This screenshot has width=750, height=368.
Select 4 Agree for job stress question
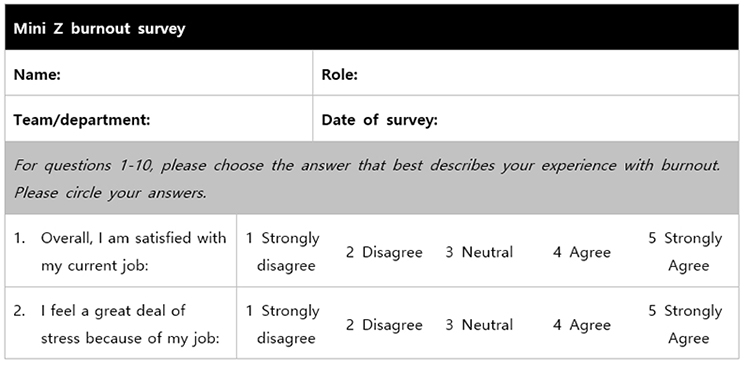tap(582, 325)
